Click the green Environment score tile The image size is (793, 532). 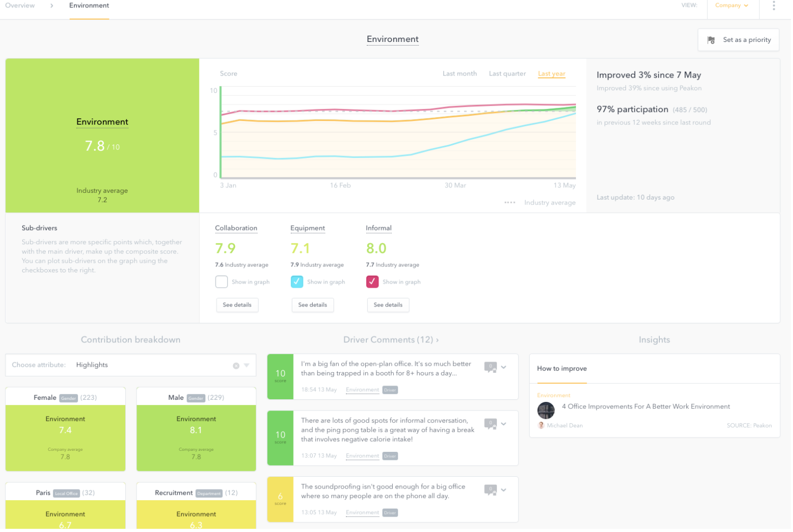point(102,136)
